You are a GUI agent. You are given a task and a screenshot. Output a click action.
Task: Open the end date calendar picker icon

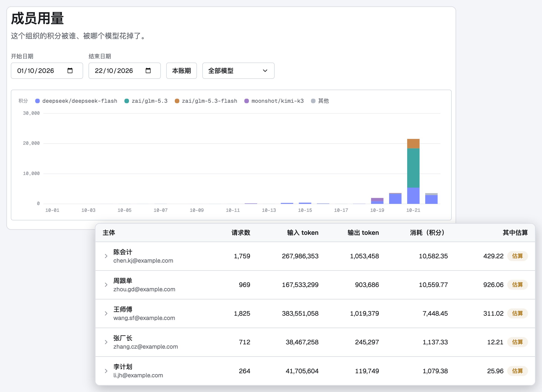point(148,70)
